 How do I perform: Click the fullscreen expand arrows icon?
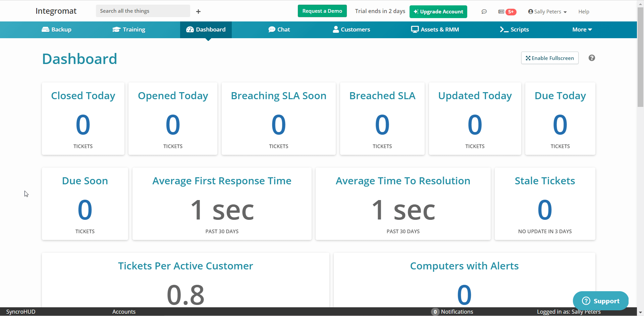pyautogui.click(x=528, y=58)
